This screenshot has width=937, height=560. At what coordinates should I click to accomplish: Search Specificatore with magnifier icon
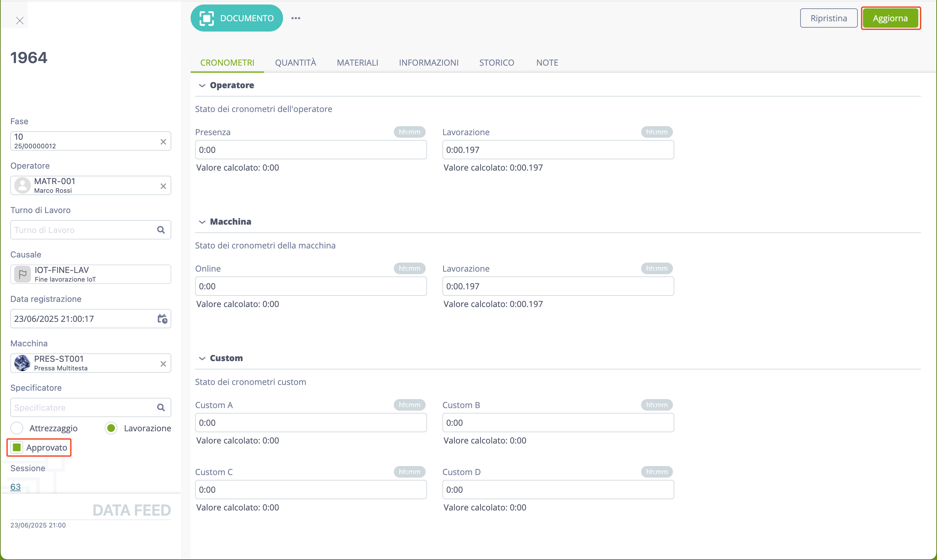click(161, 407)
